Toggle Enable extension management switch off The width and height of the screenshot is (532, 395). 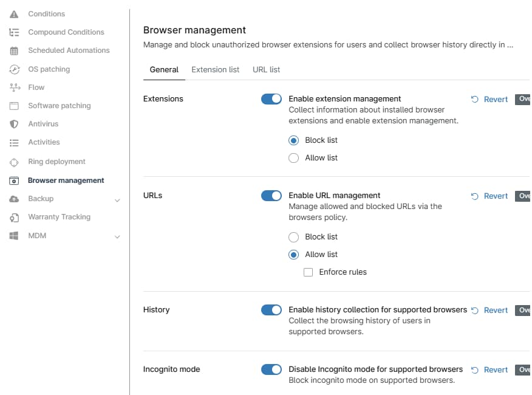pos(271,99)
